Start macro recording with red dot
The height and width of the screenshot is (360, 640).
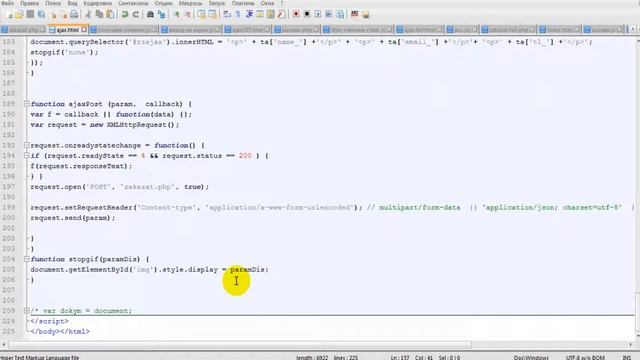click(296, 15)
